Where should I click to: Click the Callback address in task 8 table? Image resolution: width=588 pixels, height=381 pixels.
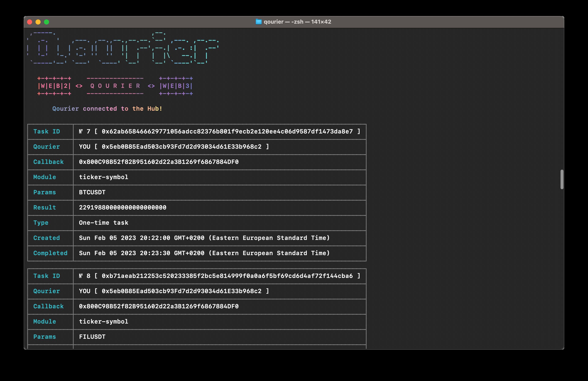coord(159,306)
